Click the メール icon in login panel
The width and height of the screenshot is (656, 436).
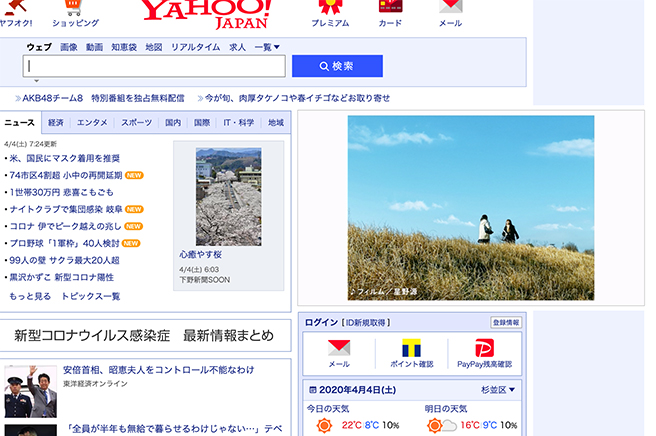339,347
